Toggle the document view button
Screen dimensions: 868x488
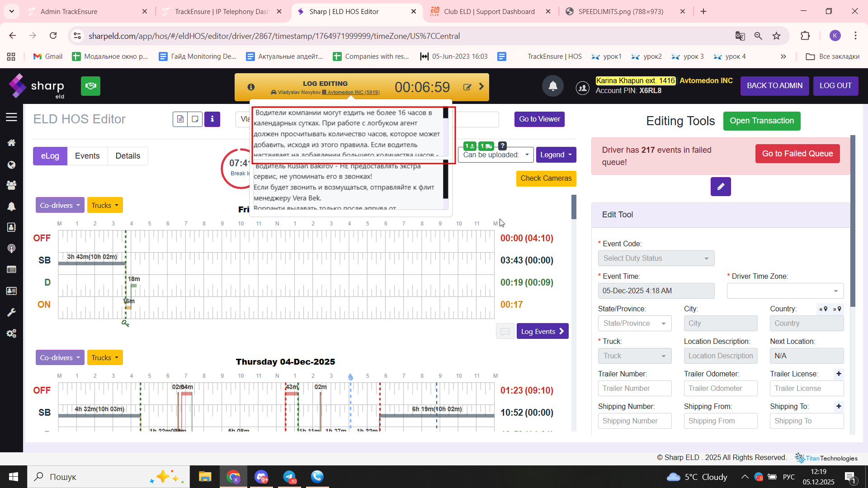point(180,119)
